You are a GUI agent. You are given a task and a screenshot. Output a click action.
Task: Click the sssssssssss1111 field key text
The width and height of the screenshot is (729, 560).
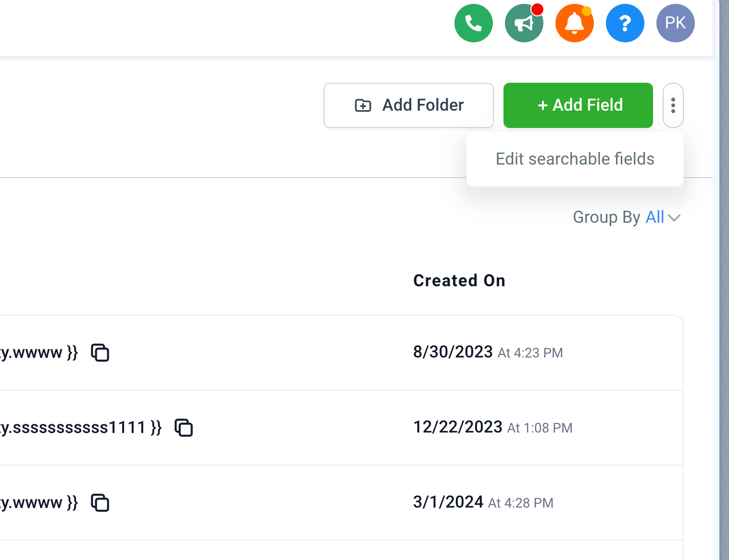coord(81,428)
